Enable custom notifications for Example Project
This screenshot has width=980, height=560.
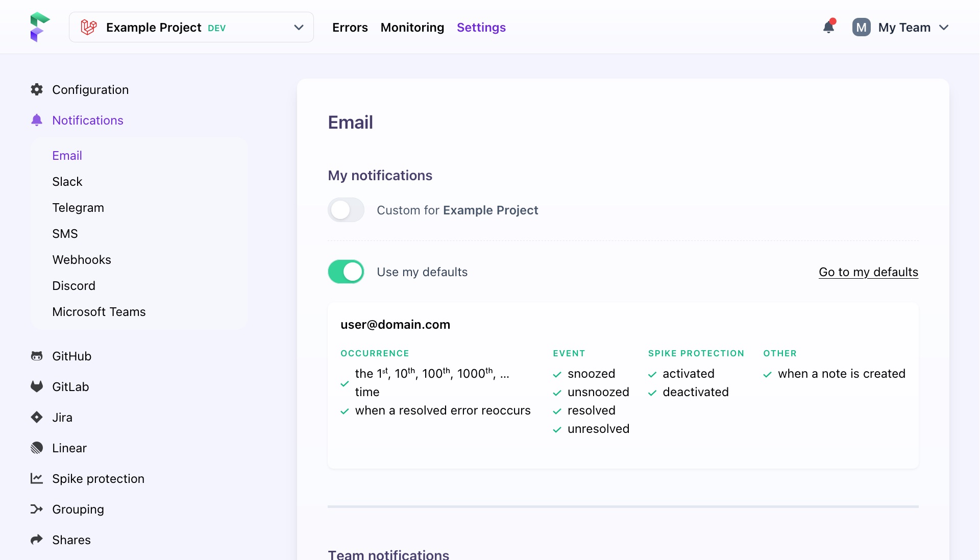click(346, 210)
